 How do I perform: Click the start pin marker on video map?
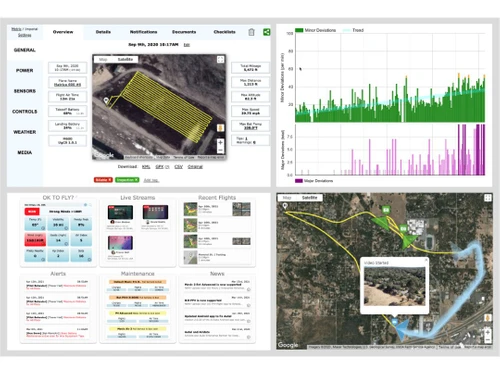(x=285, y=206)
